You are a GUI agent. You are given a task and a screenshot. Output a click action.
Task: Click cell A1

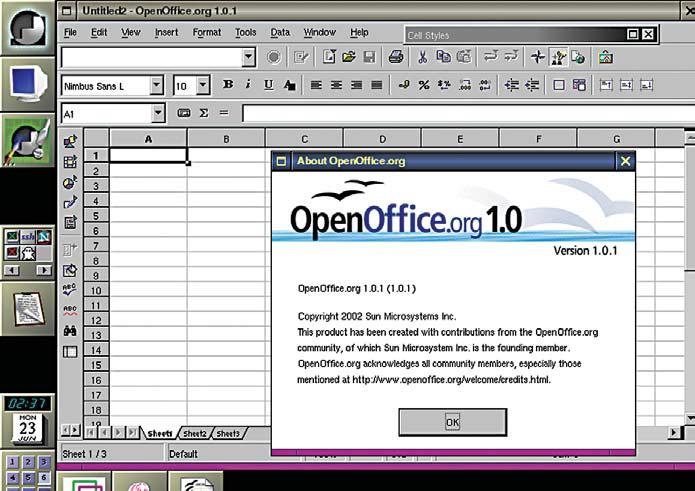pos(148,155)
